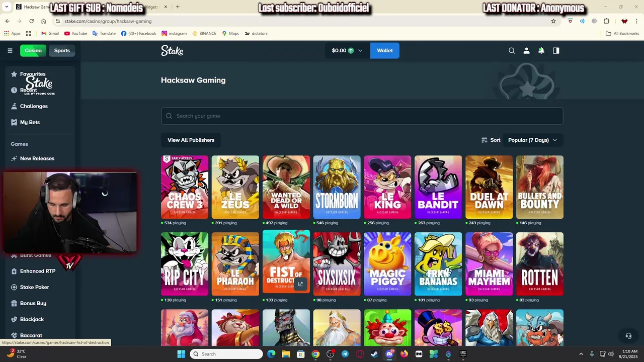Viewport: 644px width, 362px height.
Task: Open the Popular (7 Days) sort dropdown
Action: coord(532,140)
